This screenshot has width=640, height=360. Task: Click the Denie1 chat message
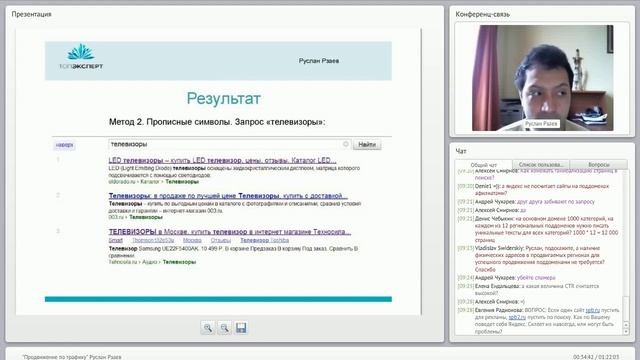(x=533, y=190)
